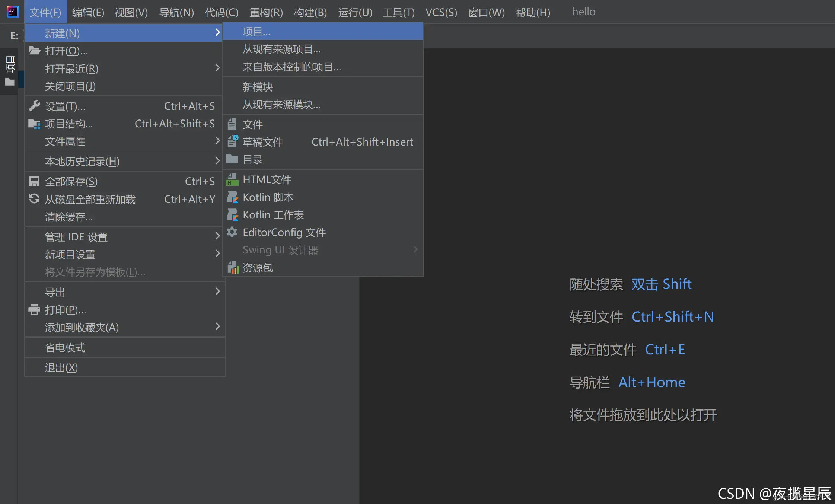835x504 pixels.
Task: Click the HTML file icon in submenu
Action: click(232, 180)
